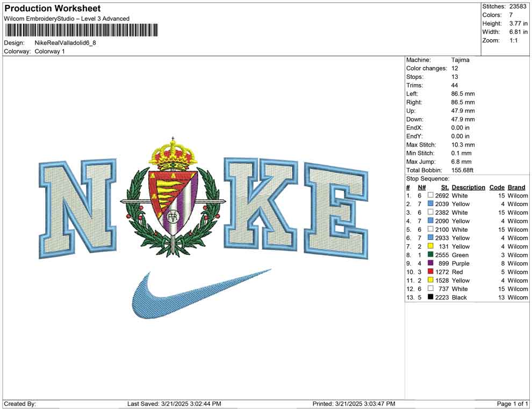The height and width of the screenshot is (409, 532).
Task: Click the Printed timestamp
Action: 354,404
